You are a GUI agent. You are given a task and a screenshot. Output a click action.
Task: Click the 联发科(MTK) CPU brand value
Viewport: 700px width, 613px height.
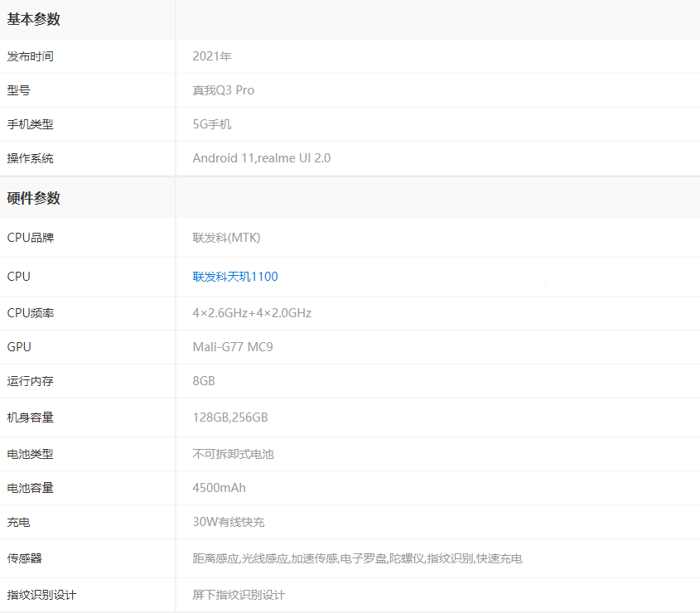[x=227, y=238]
